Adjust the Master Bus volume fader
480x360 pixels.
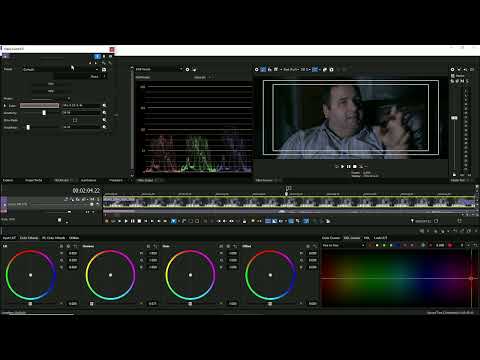click(454, 118)
